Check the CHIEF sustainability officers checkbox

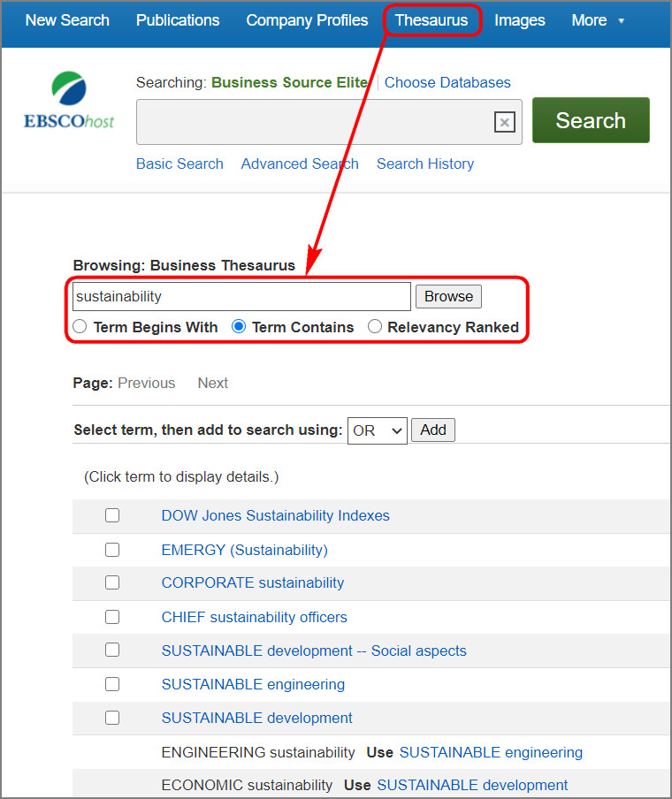click(x=112, y=617)
